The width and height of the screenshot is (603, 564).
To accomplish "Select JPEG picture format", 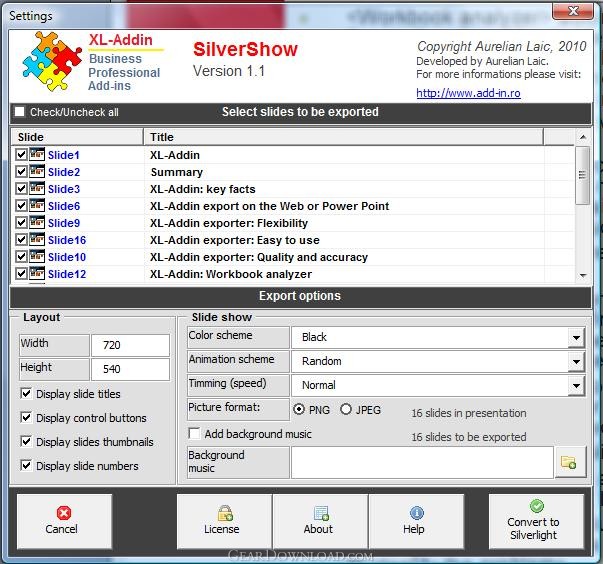I will click(x=346, y=409).
